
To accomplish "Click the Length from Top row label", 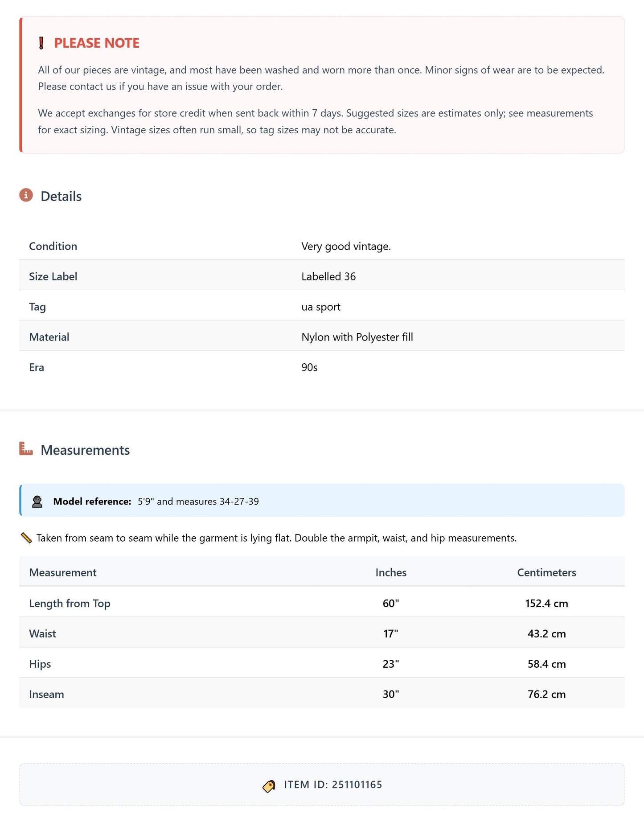I will pyautogui.click(x=70, y=604).
